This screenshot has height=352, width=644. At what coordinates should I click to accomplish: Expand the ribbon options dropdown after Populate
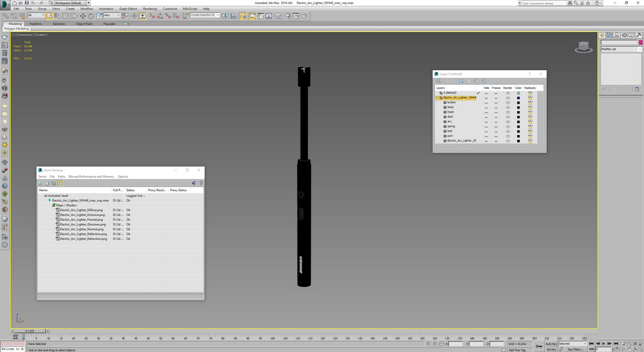[x=126, y=24]
